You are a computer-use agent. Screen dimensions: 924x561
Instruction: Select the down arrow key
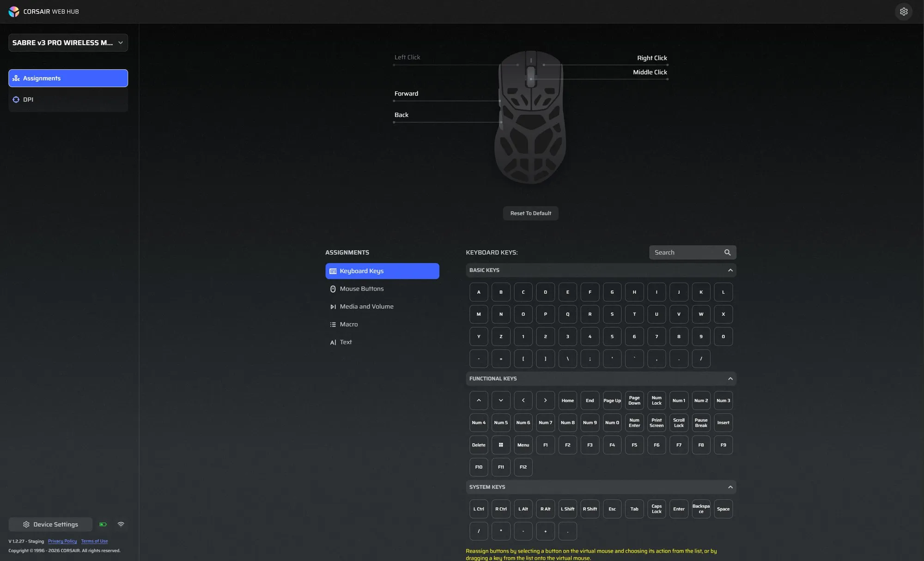click(501, 401)
